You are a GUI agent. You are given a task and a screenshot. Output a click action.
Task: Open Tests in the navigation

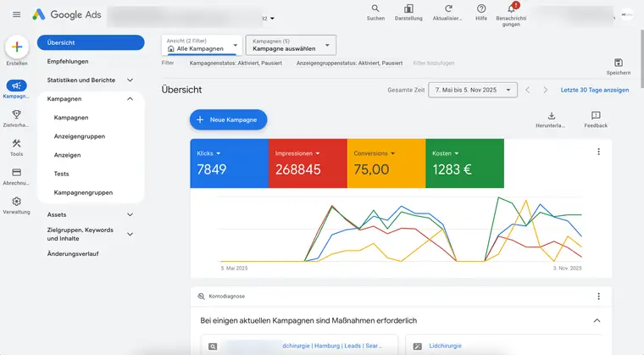[x=61, y=174]
